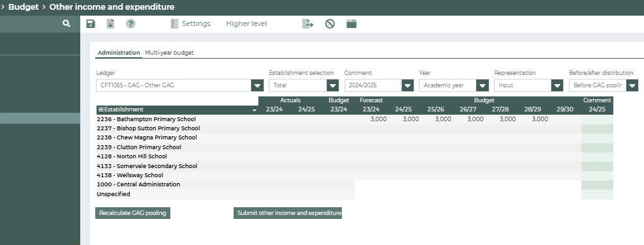Click Submit other income and expenditure
Viewport: 644px width, 245px height.
tap(288, 213)
